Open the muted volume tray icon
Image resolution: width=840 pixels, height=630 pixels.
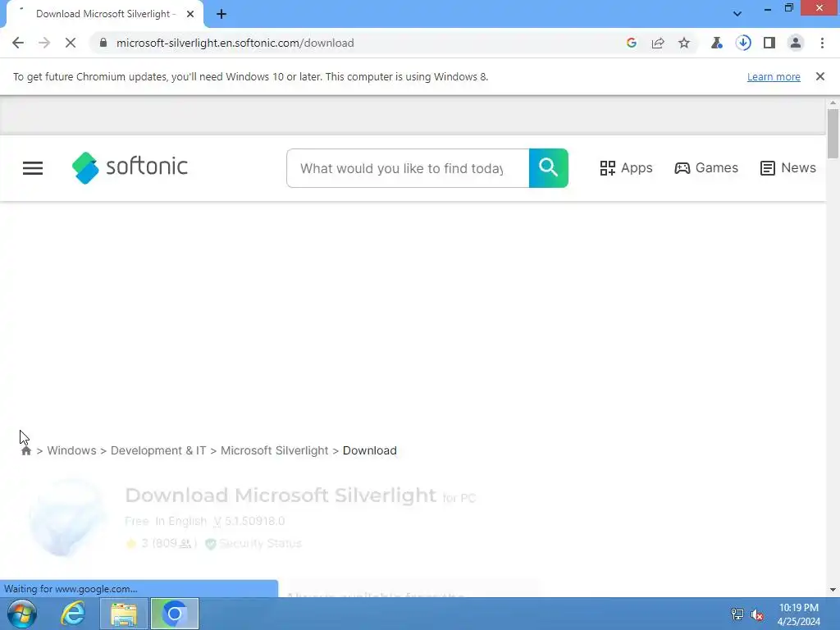coord(757,614)
